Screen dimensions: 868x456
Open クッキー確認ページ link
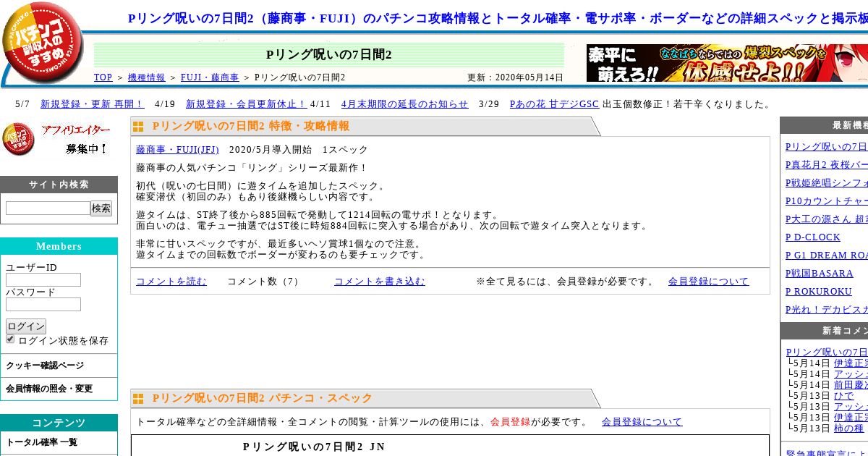pos(45,366)
